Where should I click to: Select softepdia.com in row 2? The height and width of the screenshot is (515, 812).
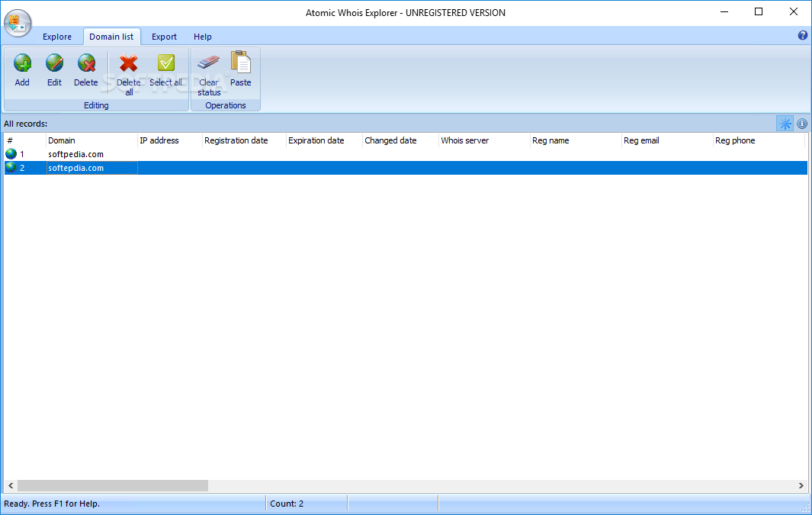(x=75, y=168)
